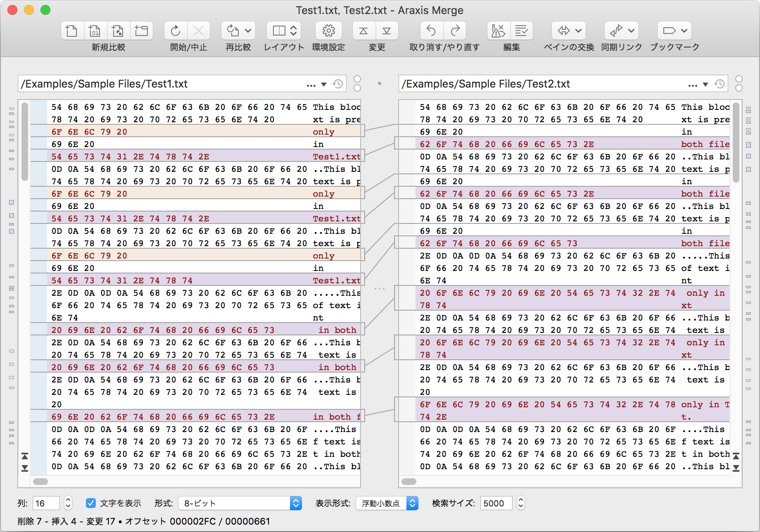760x532 pixels.
Task: Undo the last edit
Action: [431, 30]
